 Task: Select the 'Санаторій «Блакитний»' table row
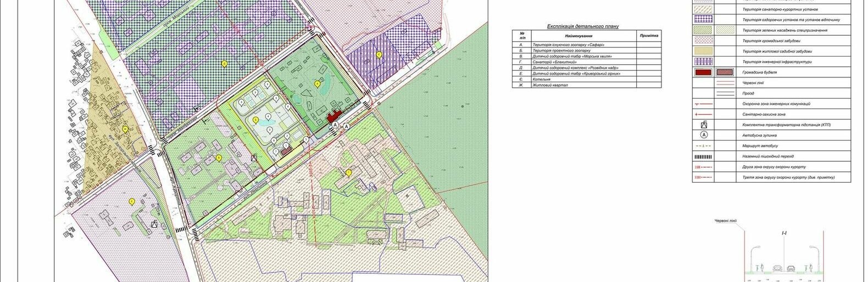point(555,62)
